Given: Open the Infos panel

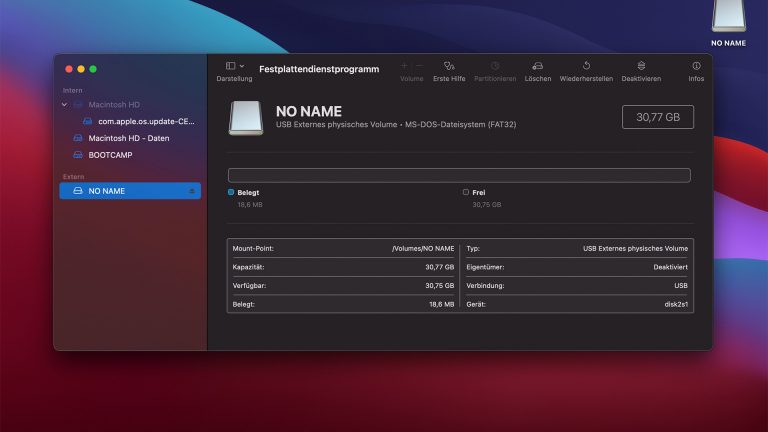Looking at the screenshot, I should [x=696, y=66].
